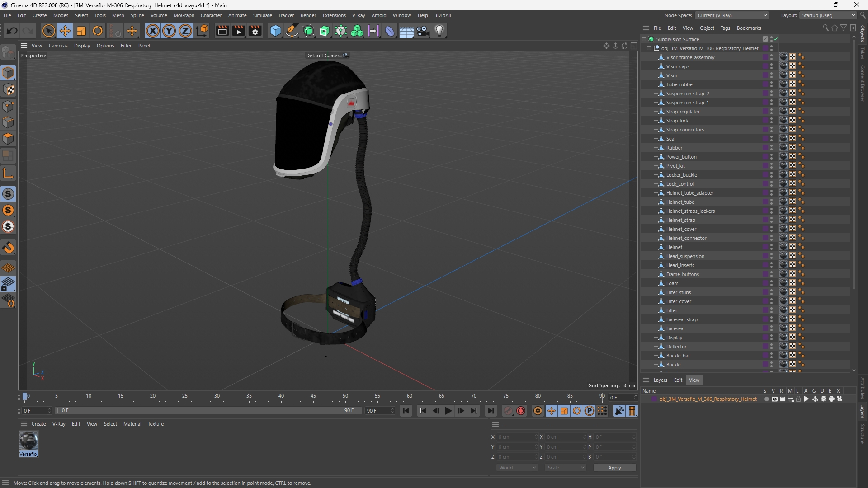Image resolution: width=868 pixels, height=488 pixels.
Task: Select the Rotate tool in toolbar
Action: (x=98, y=31)
